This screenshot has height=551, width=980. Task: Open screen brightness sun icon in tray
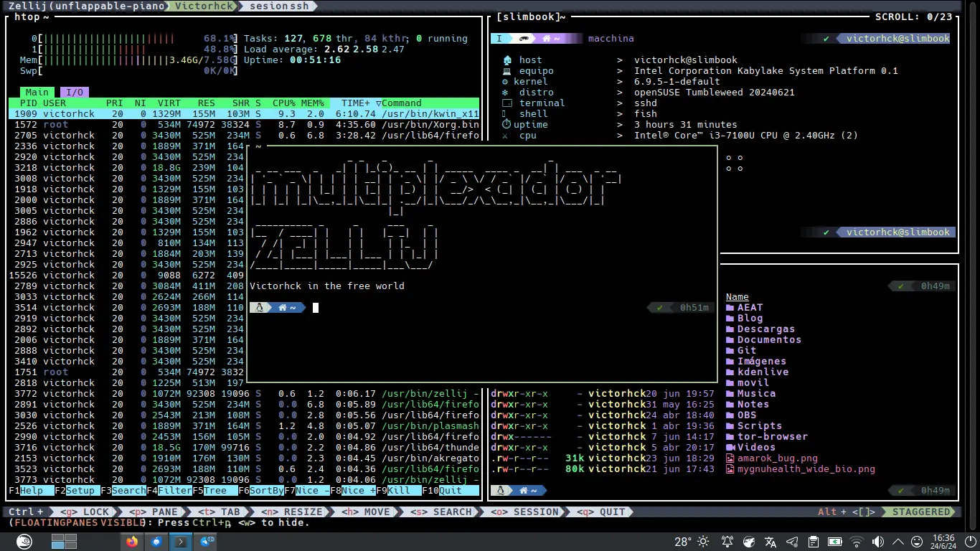[x=704, y=542]
